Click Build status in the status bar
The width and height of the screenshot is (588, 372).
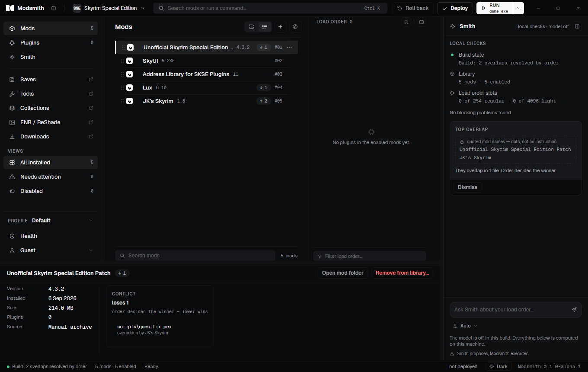point(47,367)
